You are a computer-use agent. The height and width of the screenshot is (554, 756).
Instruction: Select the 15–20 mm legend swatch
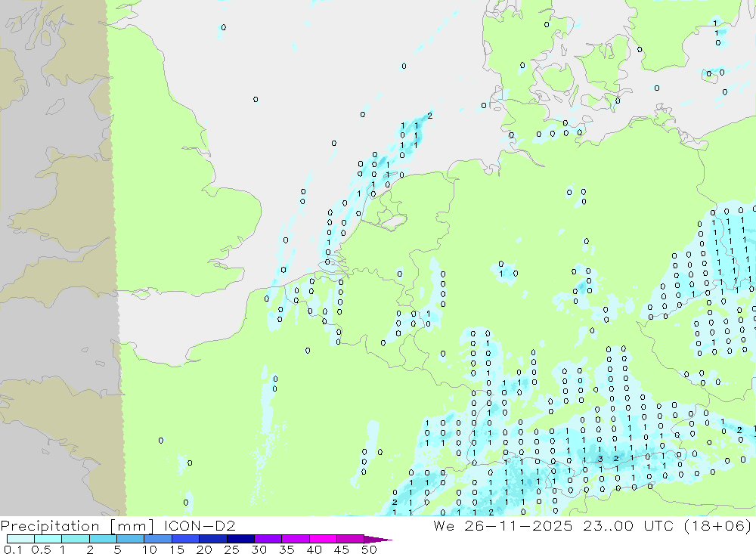coord(186,539)
